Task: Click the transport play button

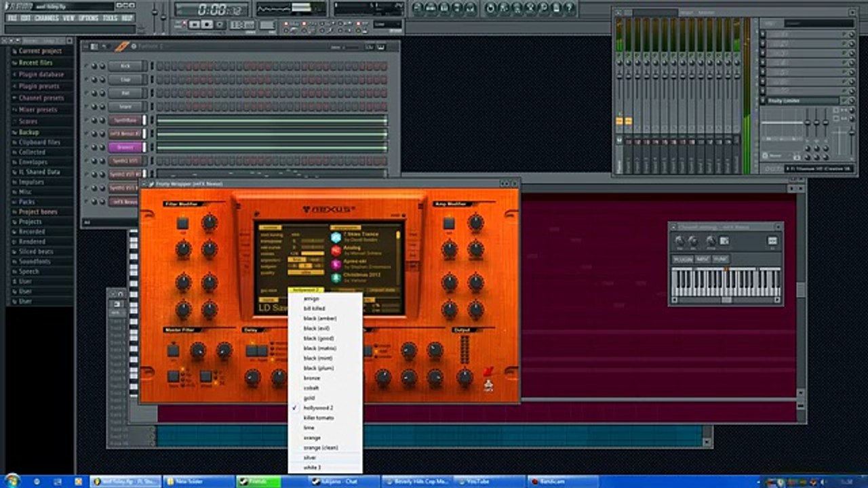Action: point(195,24)
